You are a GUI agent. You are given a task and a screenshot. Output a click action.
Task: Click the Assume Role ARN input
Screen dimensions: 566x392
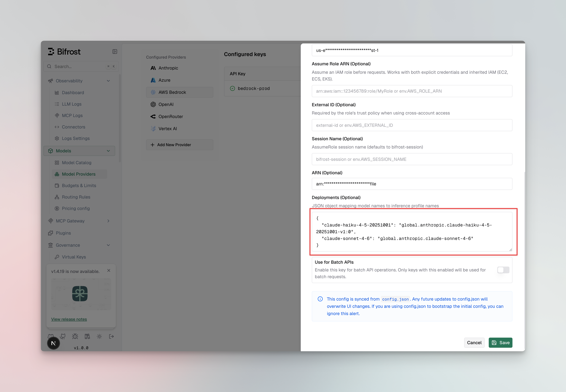click(x=412, y=91)
